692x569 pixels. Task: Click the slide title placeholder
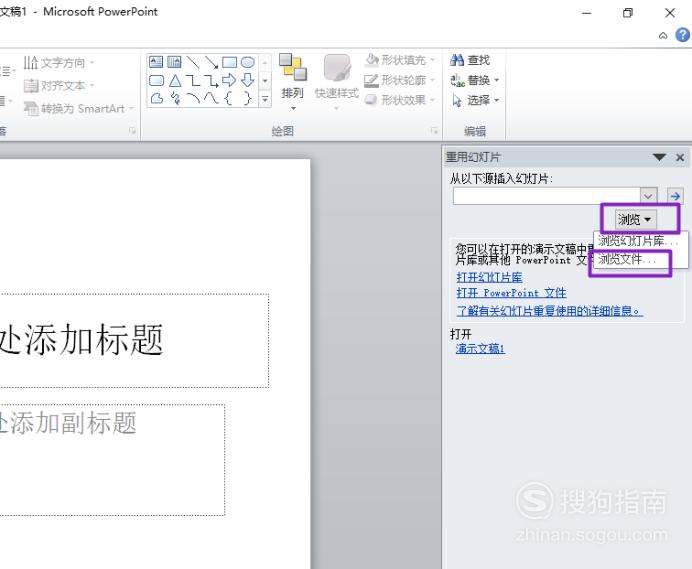click(x=133, y=340)
